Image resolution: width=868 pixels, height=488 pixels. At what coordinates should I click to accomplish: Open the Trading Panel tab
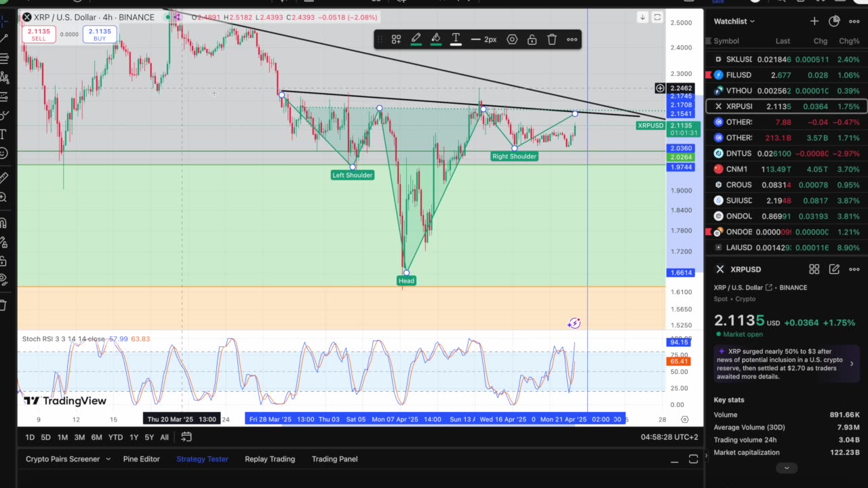334,459
